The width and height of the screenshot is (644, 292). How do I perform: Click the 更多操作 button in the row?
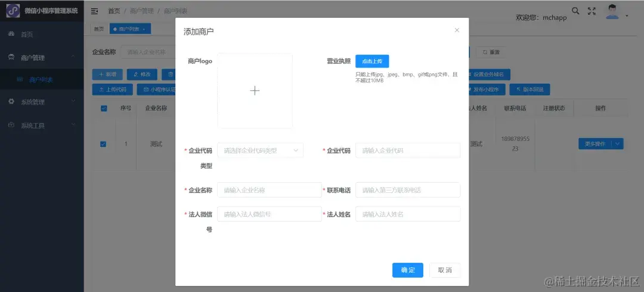(595, 144)
